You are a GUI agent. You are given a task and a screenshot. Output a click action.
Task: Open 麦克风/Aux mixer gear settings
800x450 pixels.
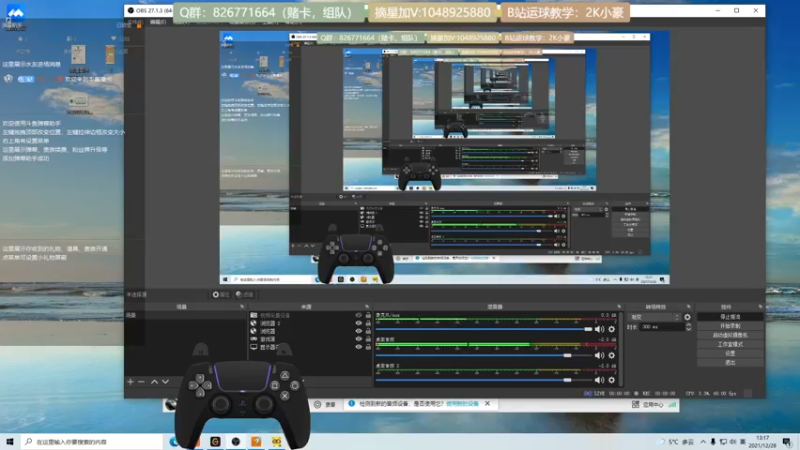612,329
